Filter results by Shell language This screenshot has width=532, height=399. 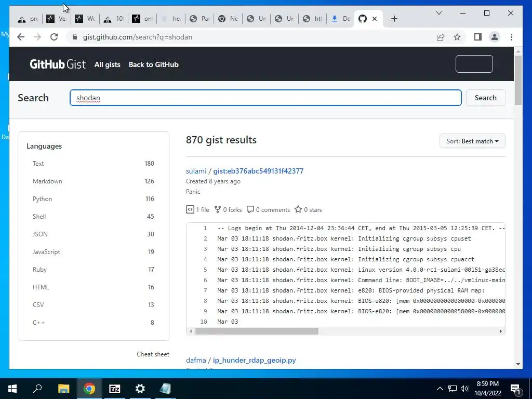point(94,217)
